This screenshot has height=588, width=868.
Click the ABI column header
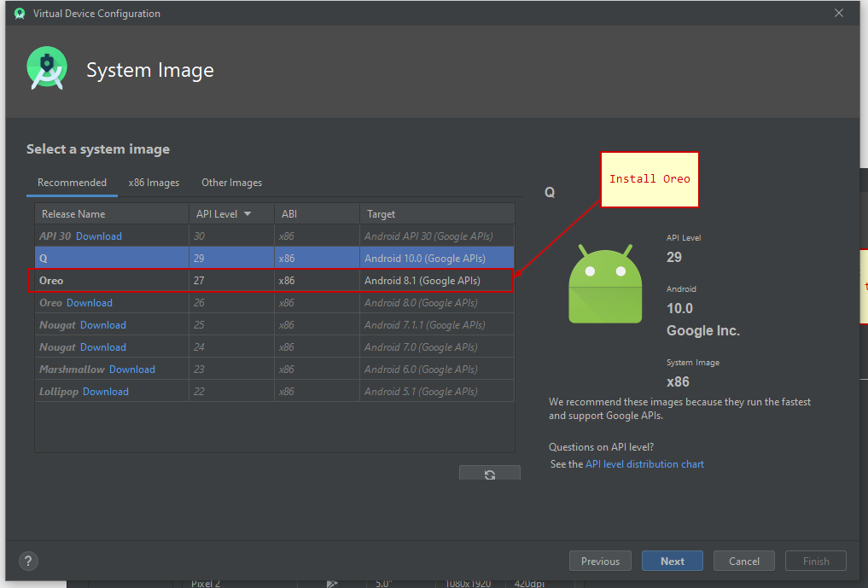click(317, 213)
